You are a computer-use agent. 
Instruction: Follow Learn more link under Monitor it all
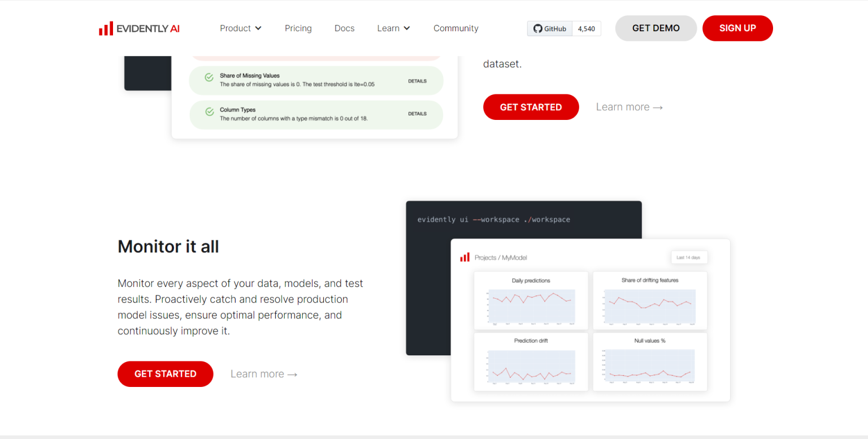264,374
